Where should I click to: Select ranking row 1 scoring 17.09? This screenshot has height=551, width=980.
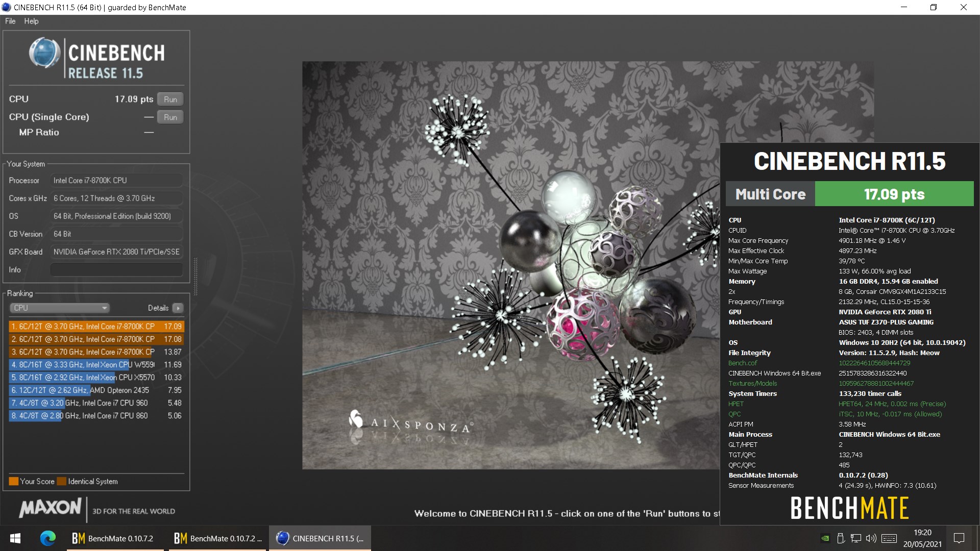coord(96,327)
